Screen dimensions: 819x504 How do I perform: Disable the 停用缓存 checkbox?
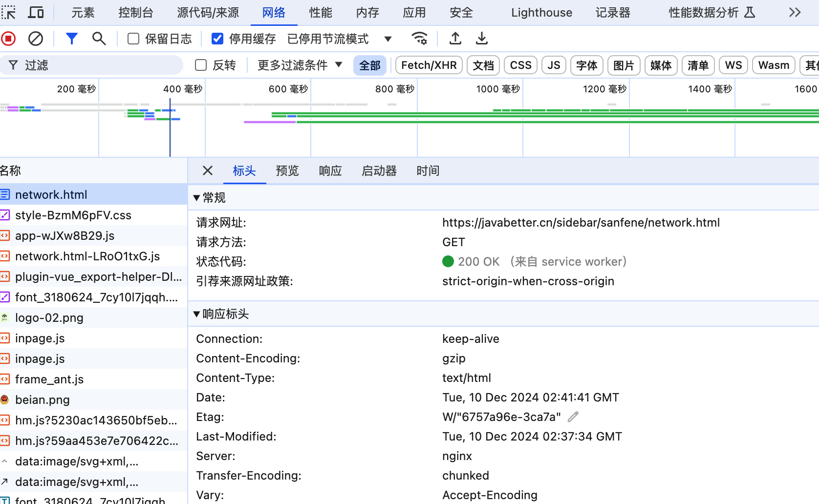tap(217, 38)
